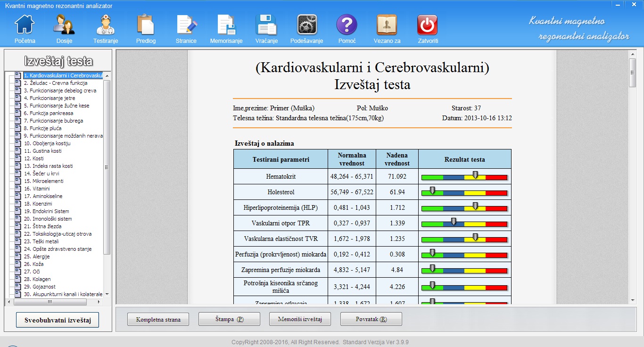Click the Hematokrit result slider marker
The width and height of the screenshot is (644, 347).
(475, 175)
